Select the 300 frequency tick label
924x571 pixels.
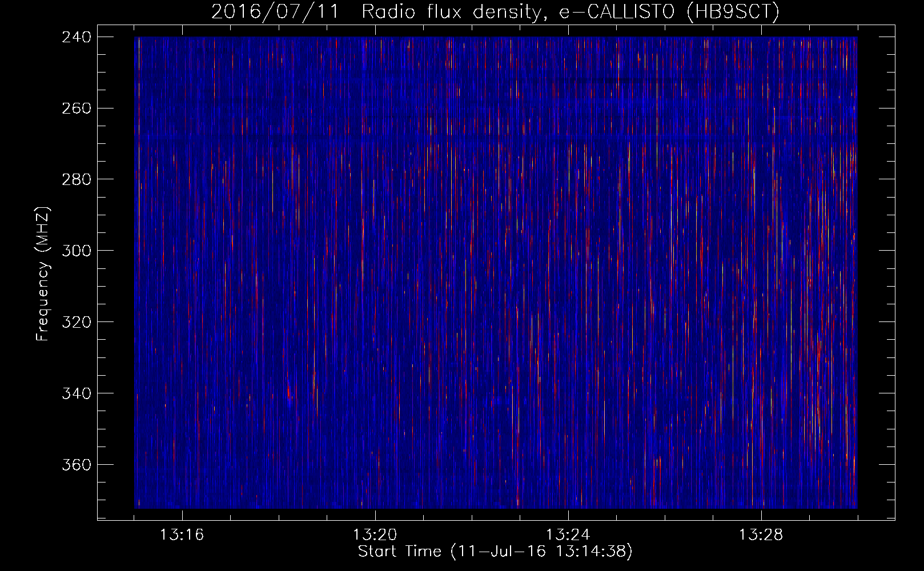click(77, 251)
